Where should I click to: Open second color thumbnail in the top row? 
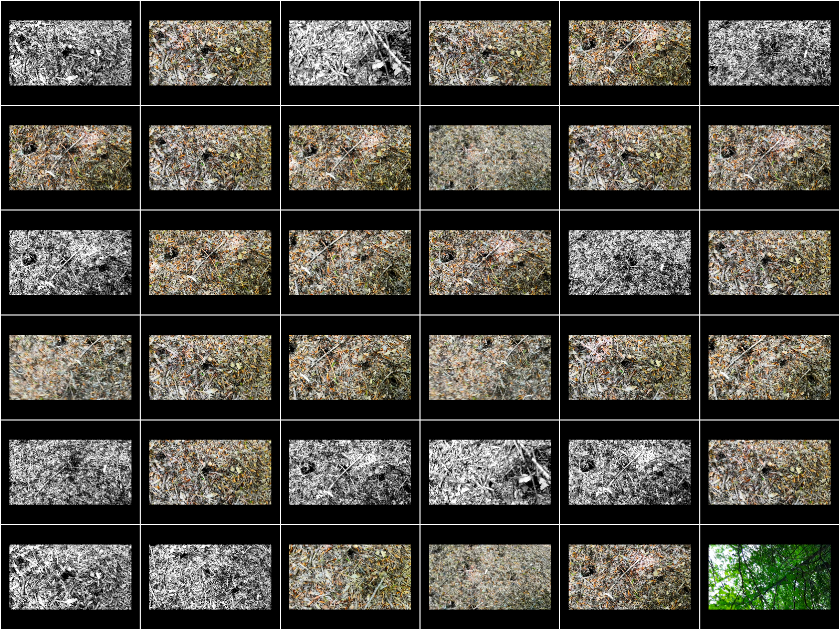tap(489, 53)
